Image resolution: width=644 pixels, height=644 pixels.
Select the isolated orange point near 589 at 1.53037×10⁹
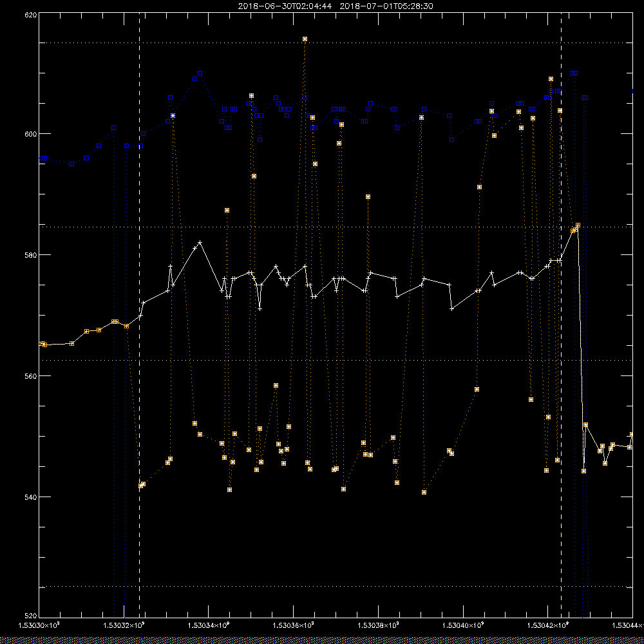[368, 197]
